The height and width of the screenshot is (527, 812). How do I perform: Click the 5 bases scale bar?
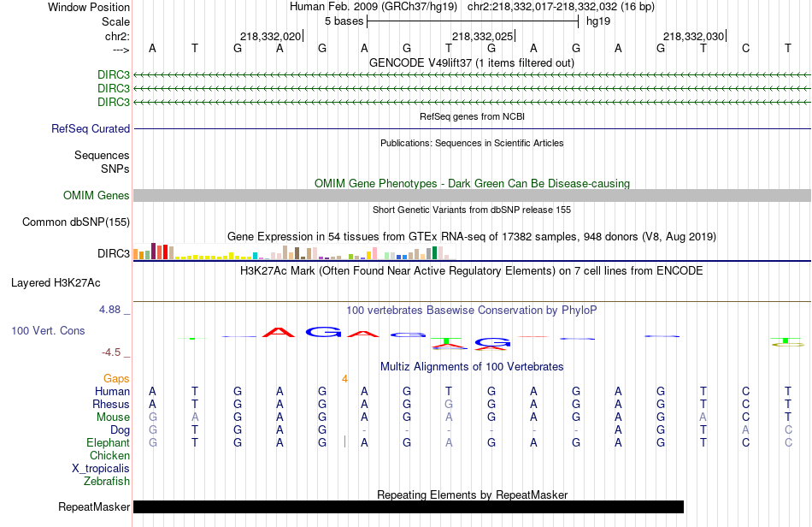[x=473, y=21]
